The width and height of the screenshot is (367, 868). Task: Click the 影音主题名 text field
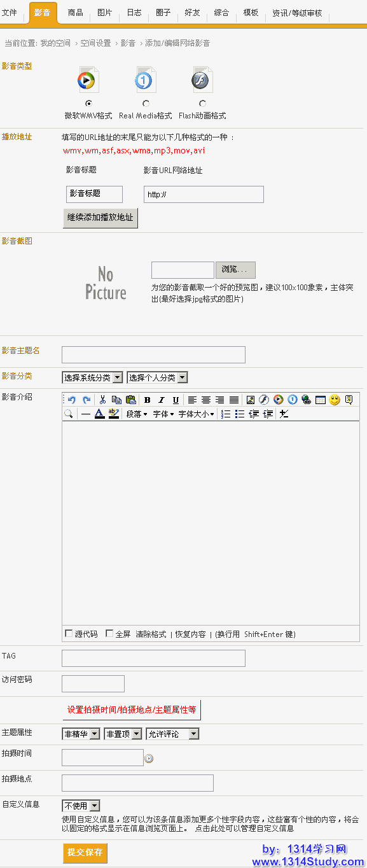point(153,354)
